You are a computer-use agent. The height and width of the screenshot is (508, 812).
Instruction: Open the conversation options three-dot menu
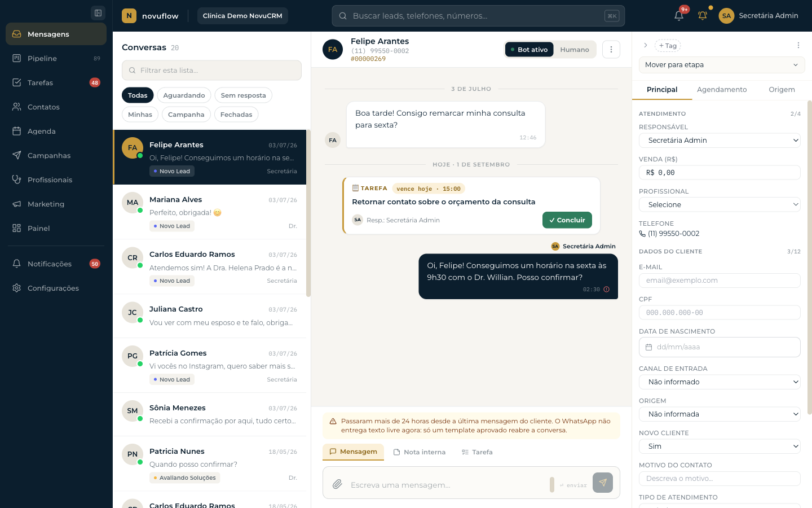pyautogui.click(x=611, y=50)
